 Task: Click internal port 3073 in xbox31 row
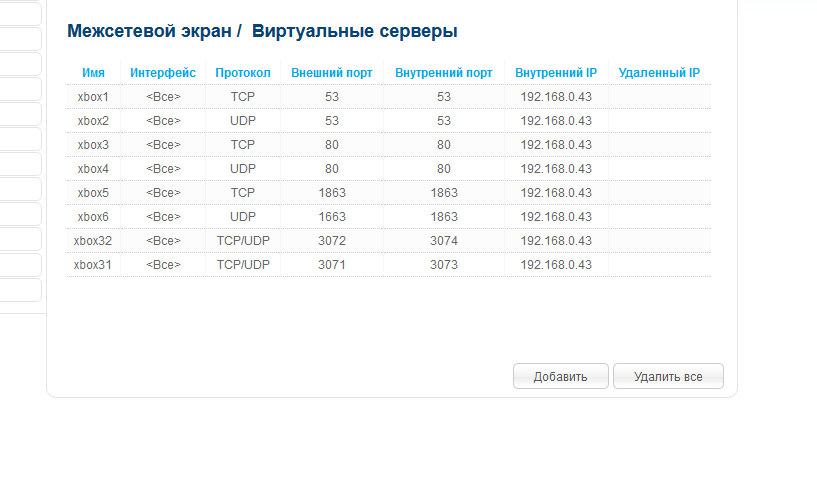[x=444, y=265]
